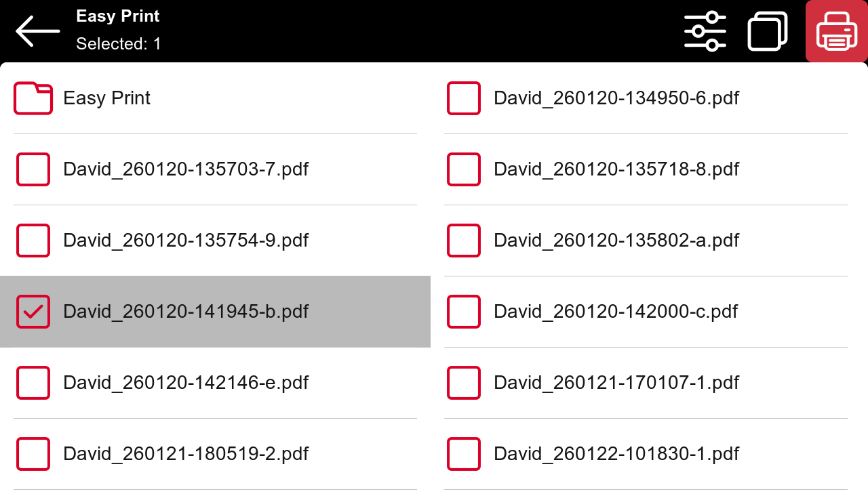Tap file name David_260121-180519-2.pdf

(185, 454)
